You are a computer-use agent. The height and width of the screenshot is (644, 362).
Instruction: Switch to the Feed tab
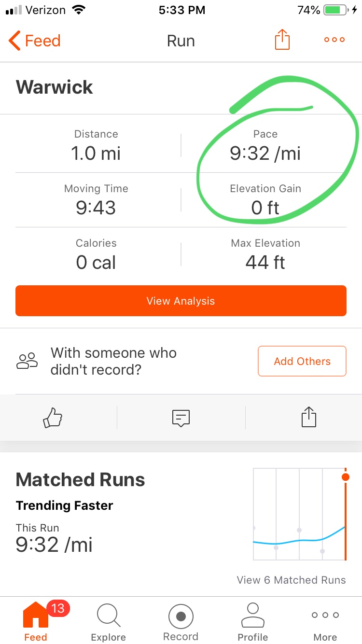pos(36,620)
